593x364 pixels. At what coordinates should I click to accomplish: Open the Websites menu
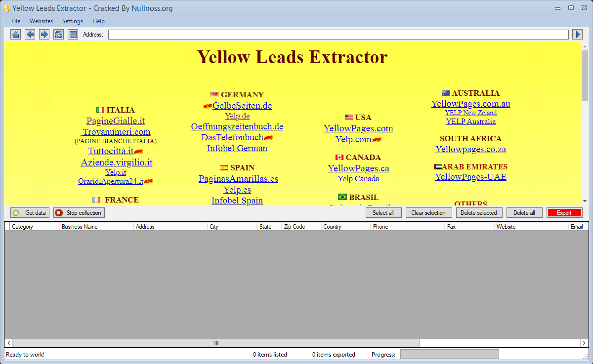[x=41, y=21]
